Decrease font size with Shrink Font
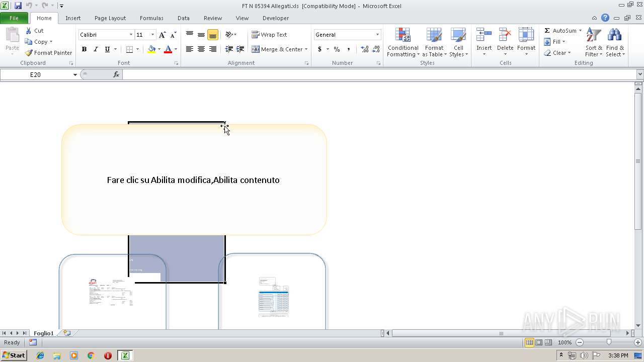 pos(173,35)
